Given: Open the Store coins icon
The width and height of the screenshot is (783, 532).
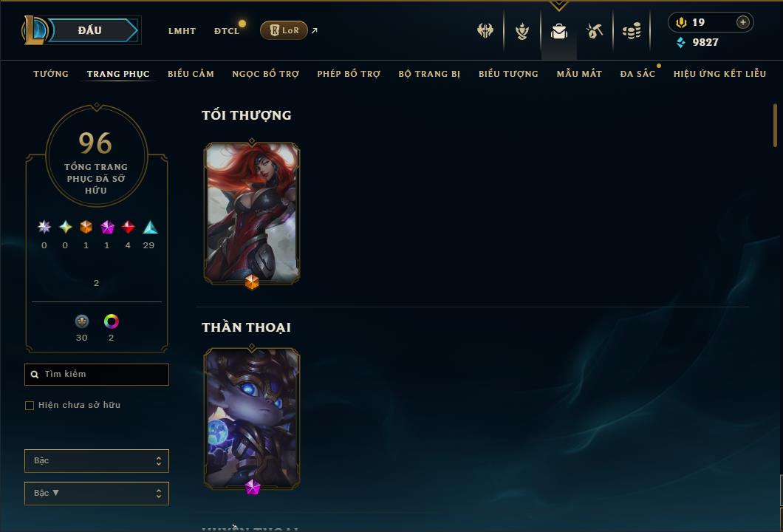Looking at the screenshot, I should point(632,32).
